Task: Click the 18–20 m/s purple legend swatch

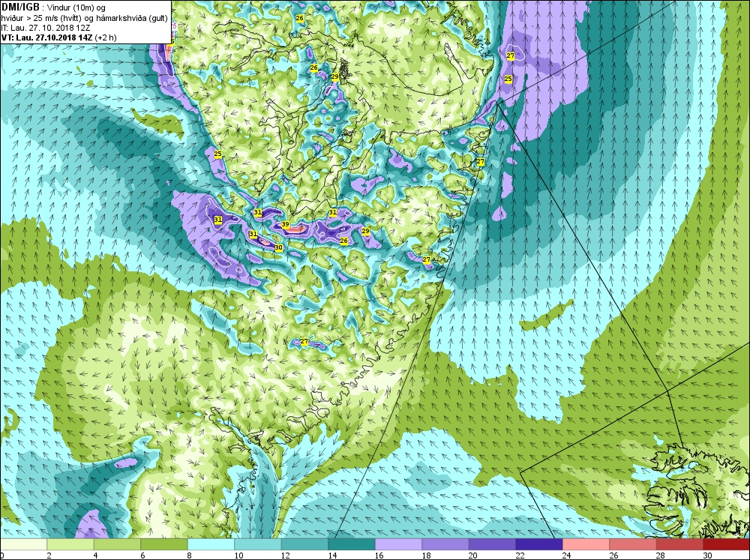Action: [x=445, y=544]
